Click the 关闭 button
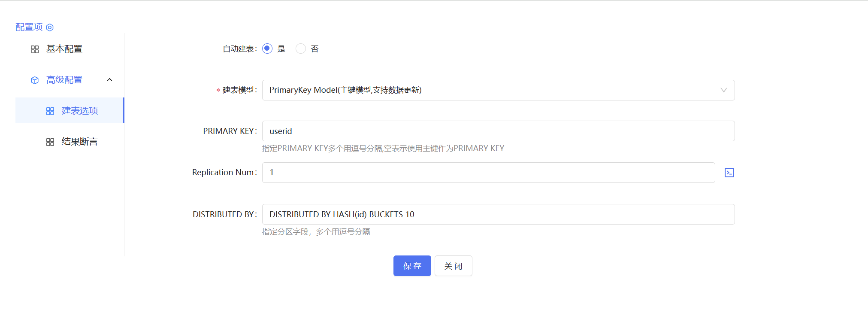The image size is (868, 316). [453, 266]
